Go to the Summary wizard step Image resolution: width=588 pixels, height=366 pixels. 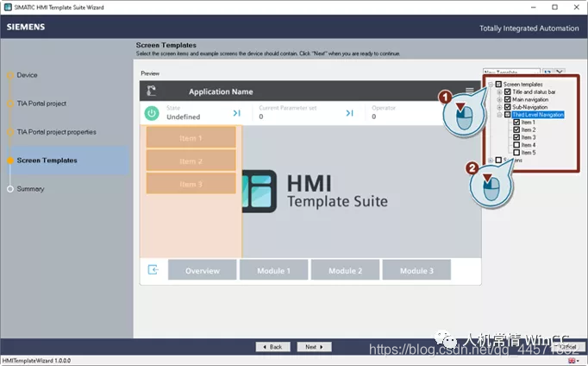point(30,189)
